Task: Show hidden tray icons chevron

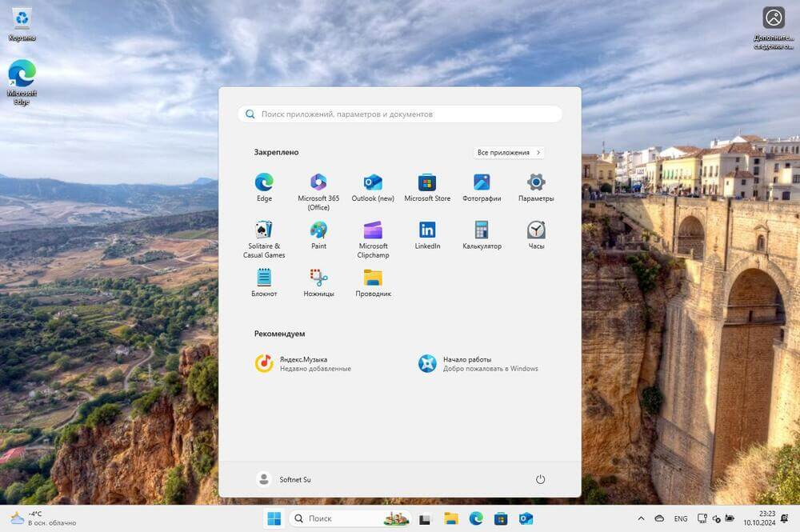Action: 641,518
